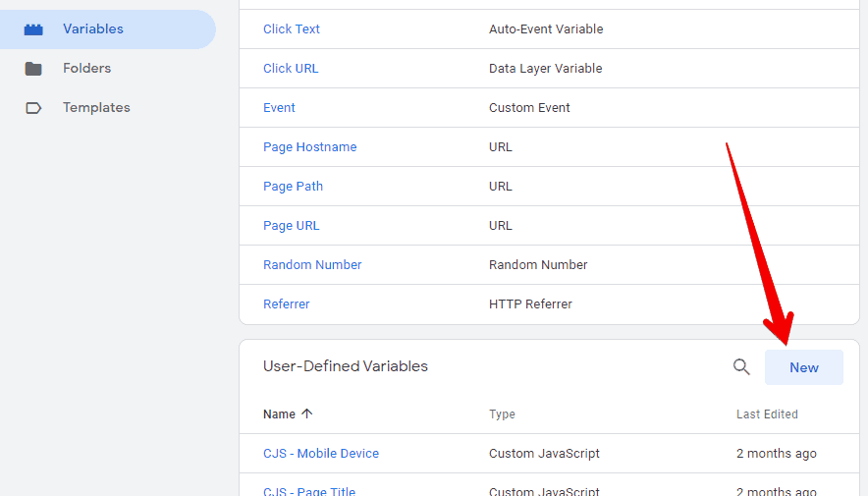The width and height of the screenshot is (868, 496).
Task: Select the Custom Event type cell
Action: click(x=529, y=108)
